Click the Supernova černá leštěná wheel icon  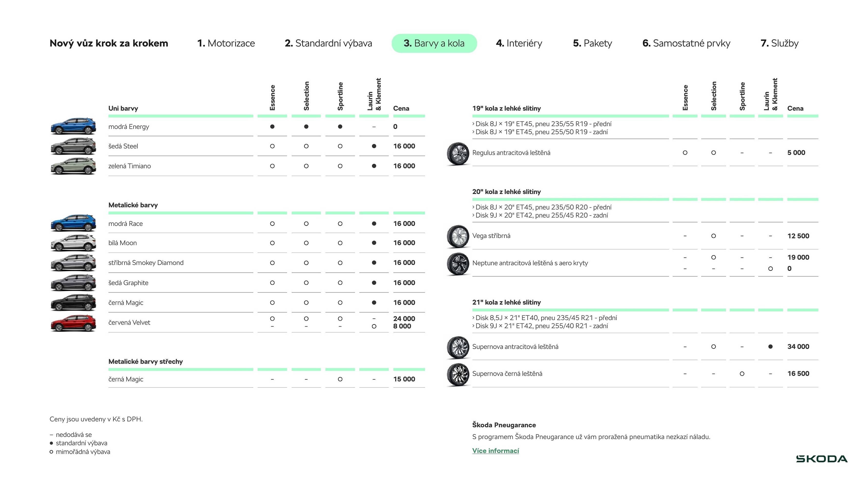pyautogui.click(x=458, y=374)
